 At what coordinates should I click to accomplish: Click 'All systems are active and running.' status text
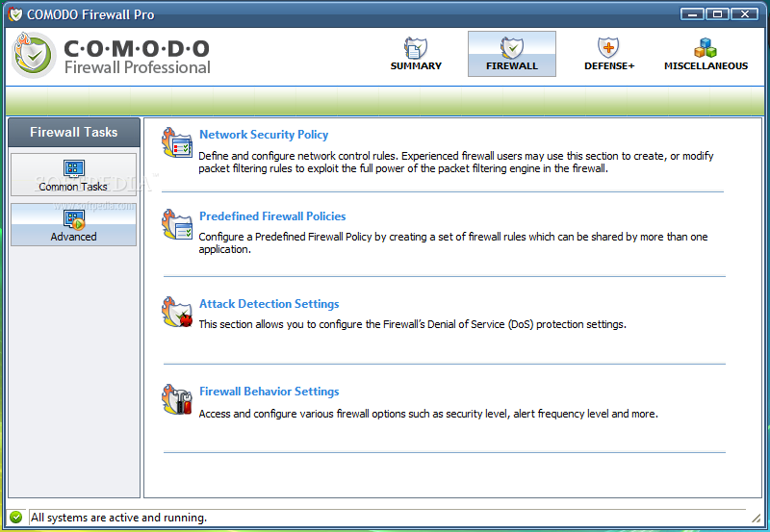(x=118, y=518)
